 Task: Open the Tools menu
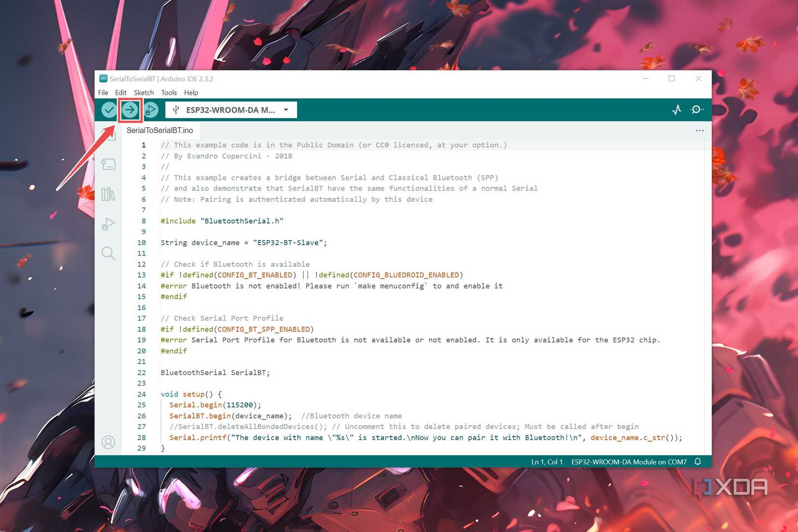pos(169,92)
